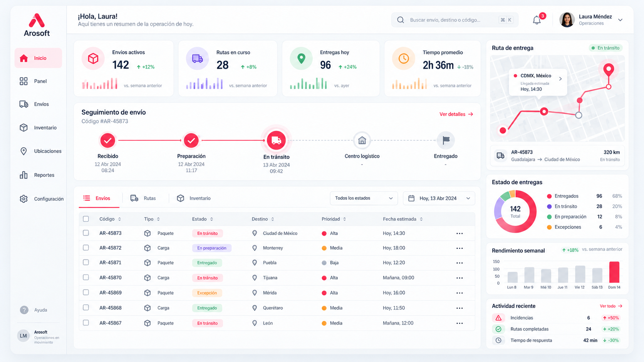The height and width of the screenshot is (362, 644).
Task: Click the Incidencias warning icon
Action: coord(498,318)
